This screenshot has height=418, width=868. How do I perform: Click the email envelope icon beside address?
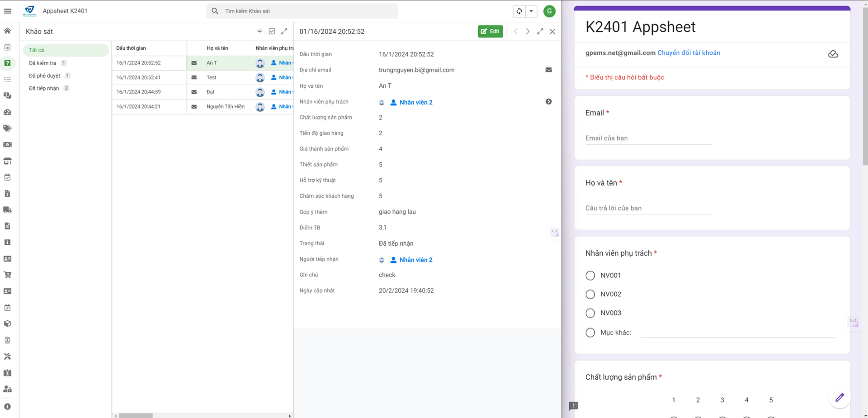[548, 70]
